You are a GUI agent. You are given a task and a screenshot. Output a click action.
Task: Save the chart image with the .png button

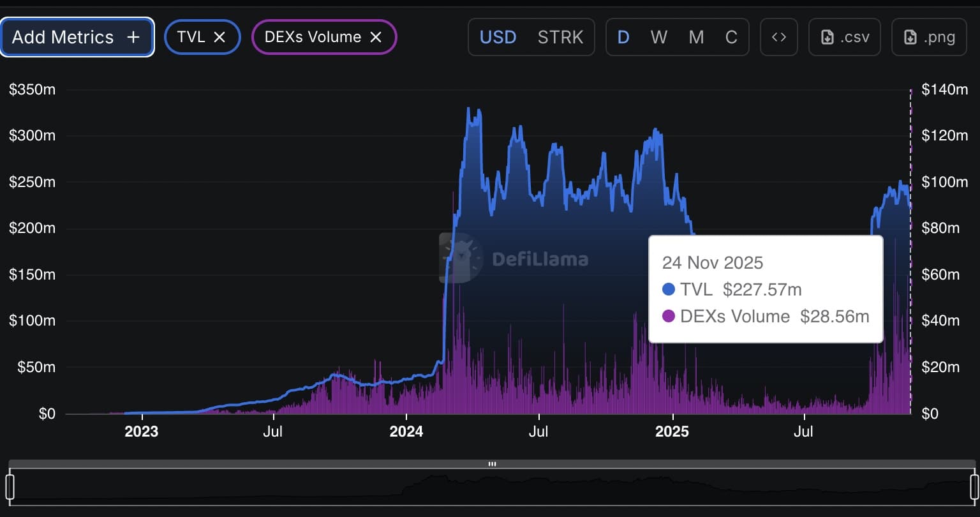(x=928, y=36)
